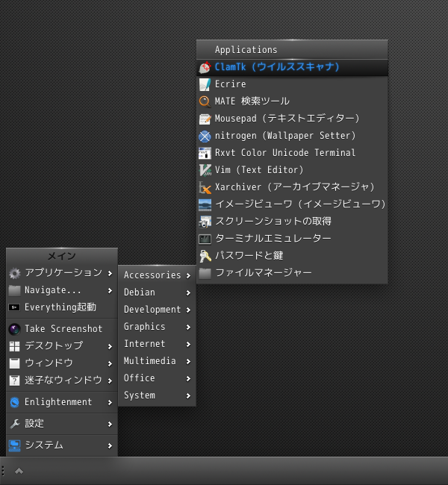This screenshot has width=448, height=485.
Task: Open the Graphics category
Action: pyautogui.click(x=157, y=327)
